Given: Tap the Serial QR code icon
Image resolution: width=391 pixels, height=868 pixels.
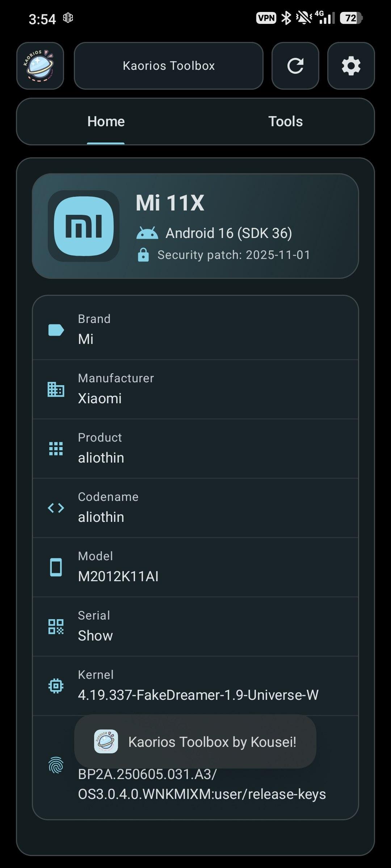Looking at the screenshot, I should click(56, 626).
